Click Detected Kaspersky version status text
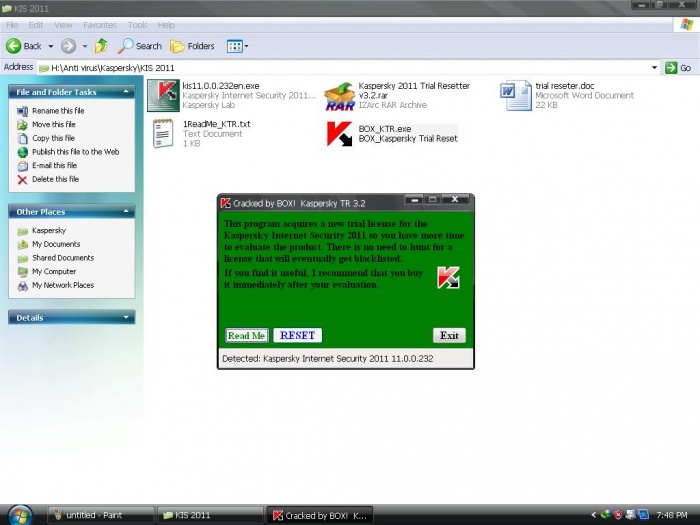Screen dimensions: 700x525 click(328, 358)
